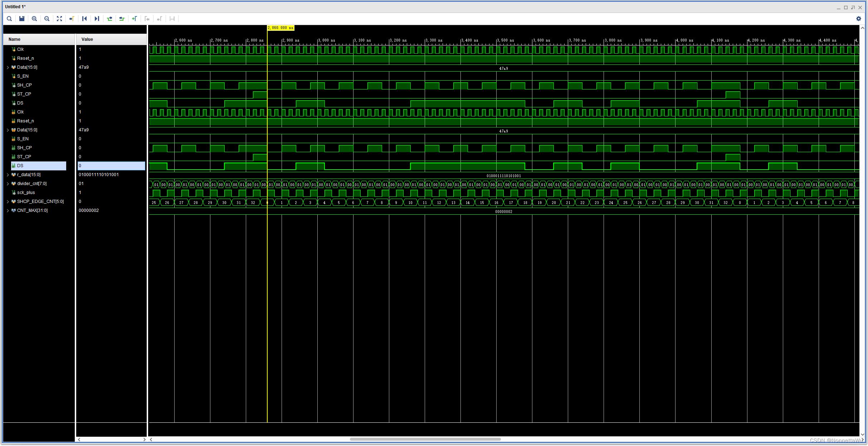Jump to the waveform's end time
Screen dimensions: 868x446
click(x=97, y=19)
